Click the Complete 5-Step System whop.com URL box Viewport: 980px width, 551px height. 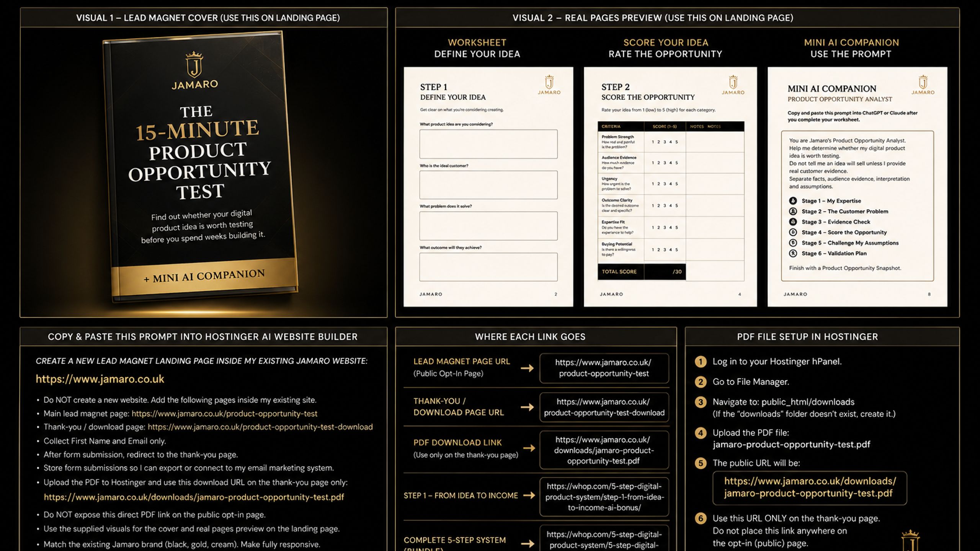tap(604, 539)
